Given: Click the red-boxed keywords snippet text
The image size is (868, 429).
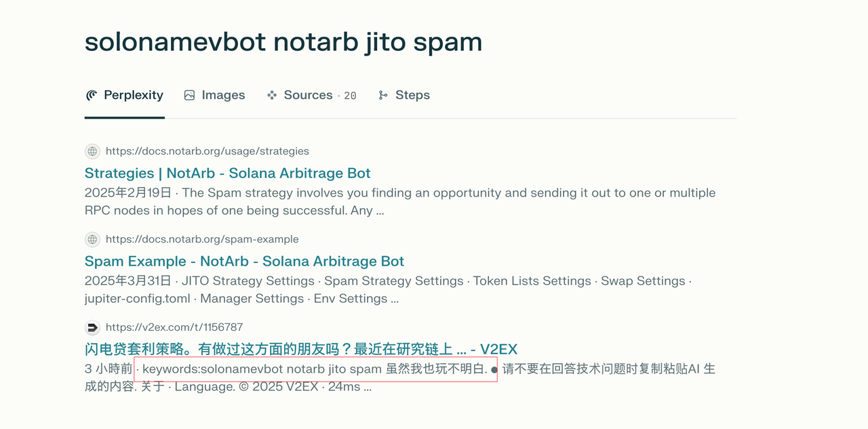Looking at the screenshot, I should point(315,369).
